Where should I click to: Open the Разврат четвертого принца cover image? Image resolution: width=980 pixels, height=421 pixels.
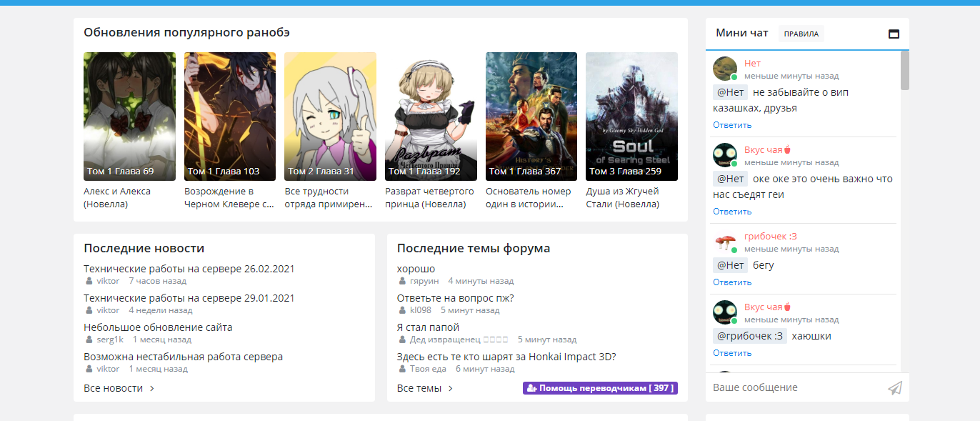[431, 117]
